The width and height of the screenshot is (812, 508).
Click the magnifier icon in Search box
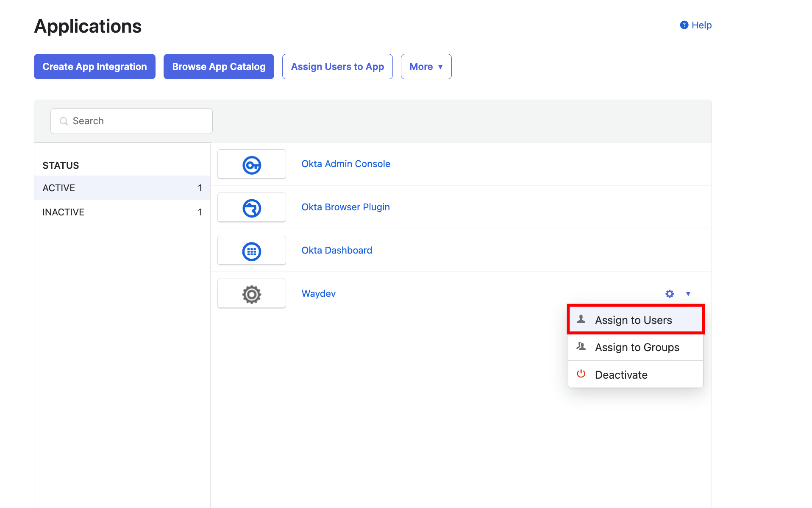[64, 121]
